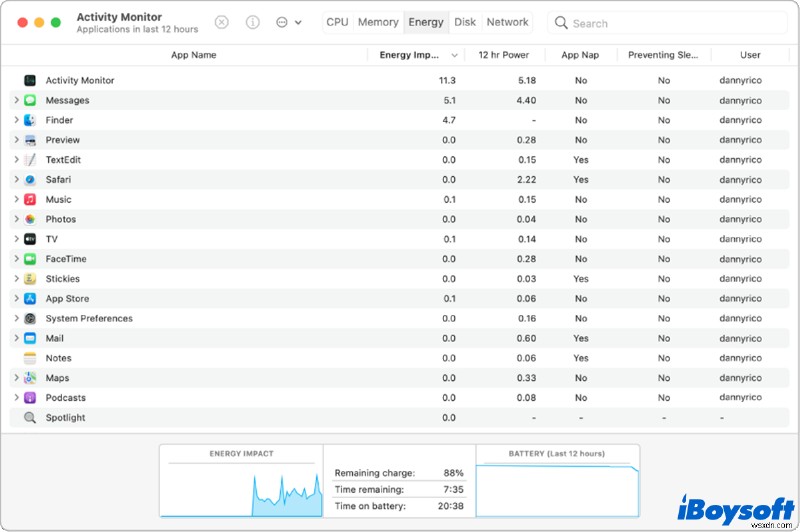Click the 2.22 power value for Safari

(526, 180)
